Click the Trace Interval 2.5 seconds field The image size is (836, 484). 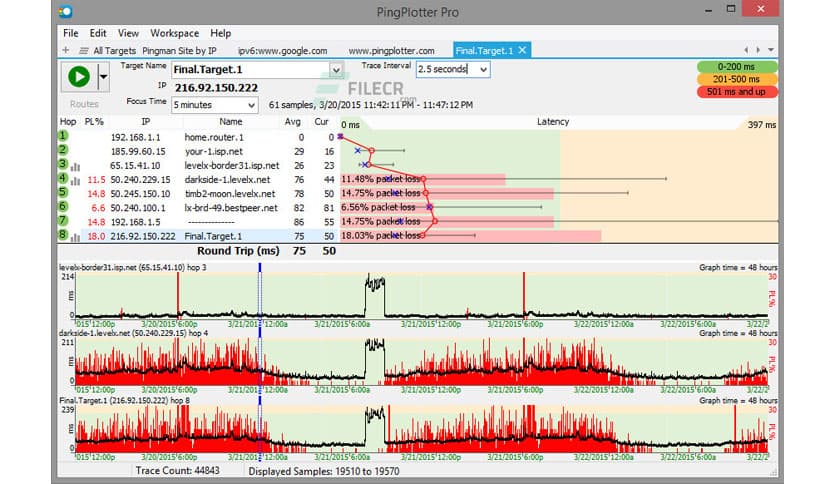pos(447,69)
